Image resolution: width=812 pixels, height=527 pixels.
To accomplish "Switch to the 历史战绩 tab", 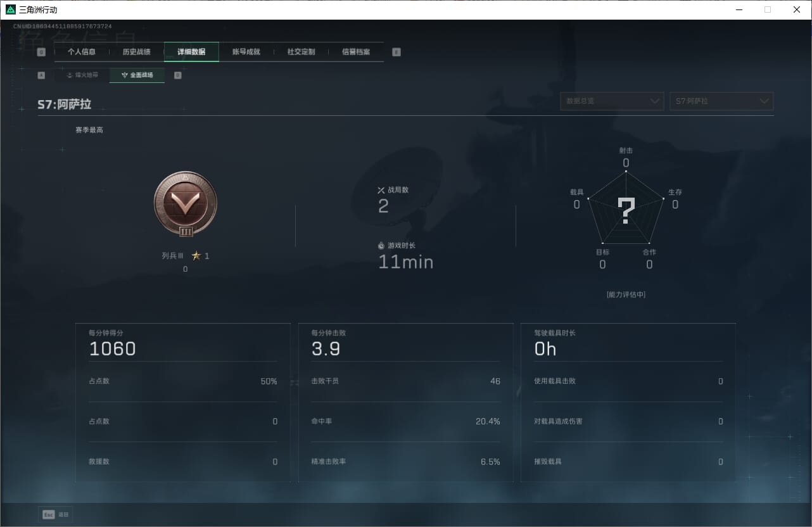I will tap(136, 52).
